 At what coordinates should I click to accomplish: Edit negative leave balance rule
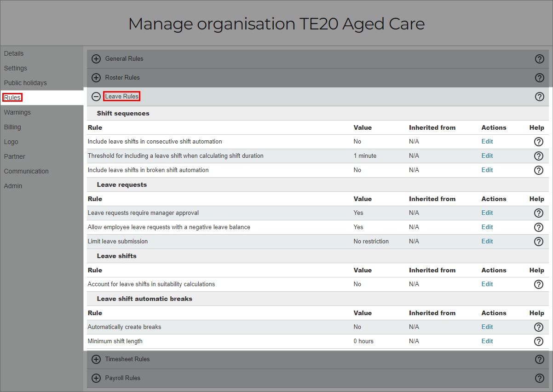487,227
